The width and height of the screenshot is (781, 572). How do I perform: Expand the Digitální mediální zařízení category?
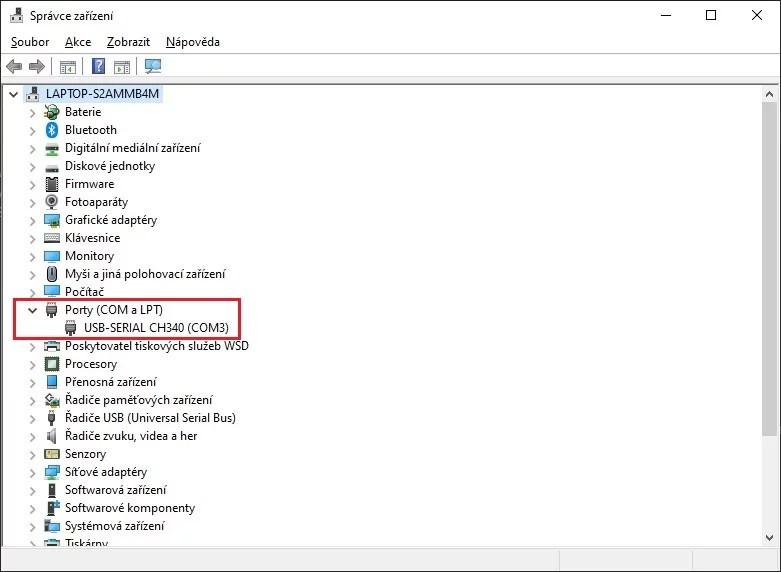coord(33,148)
